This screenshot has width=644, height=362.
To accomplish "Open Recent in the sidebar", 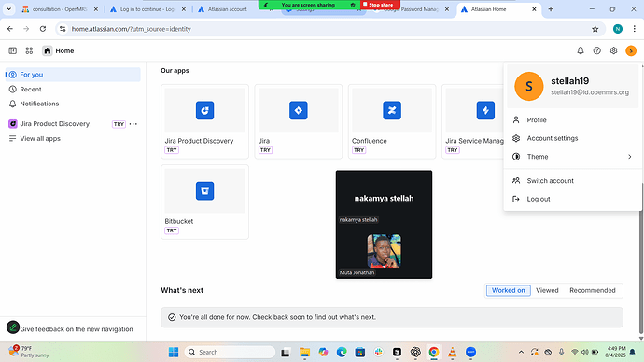I will (73, 89).
